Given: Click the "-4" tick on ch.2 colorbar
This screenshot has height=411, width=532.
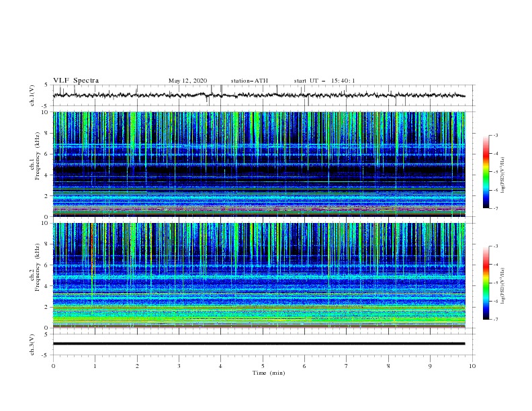Looking at the screenshot, I should [x=495, y=265].
